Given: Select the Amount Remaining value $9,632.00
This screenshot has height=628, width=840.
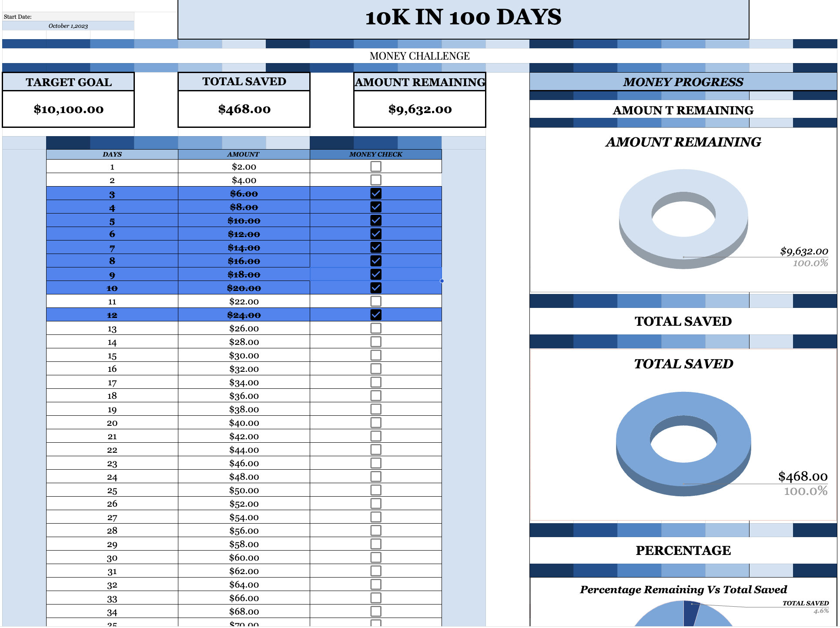Looking at the screenshot, I should (x=419, y=109).
